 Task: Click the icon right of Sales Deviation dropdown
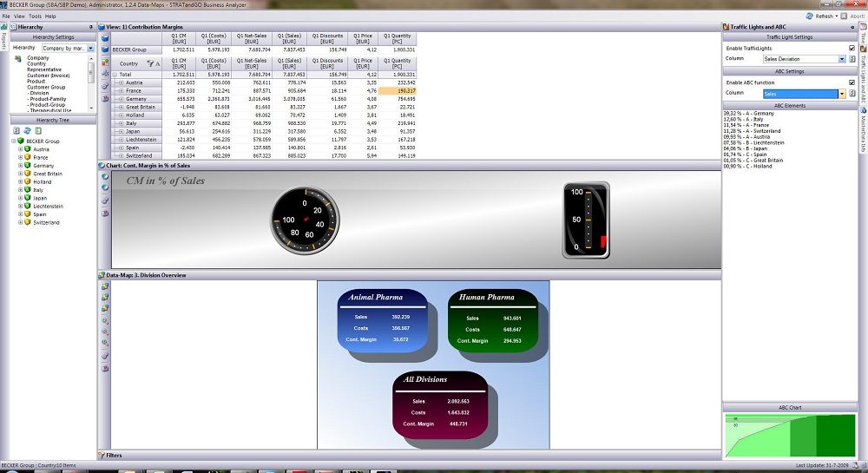tap(852, 59)
